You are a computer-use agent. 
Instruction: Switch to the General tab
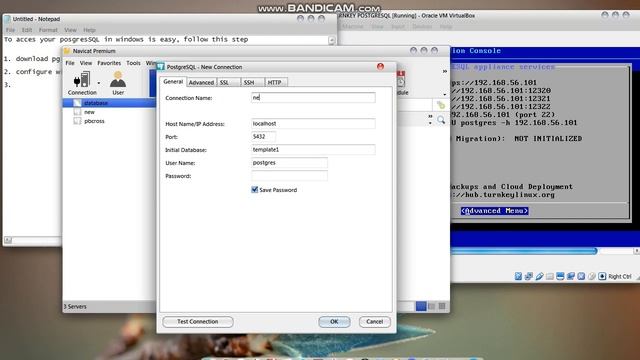coord(173,82)
